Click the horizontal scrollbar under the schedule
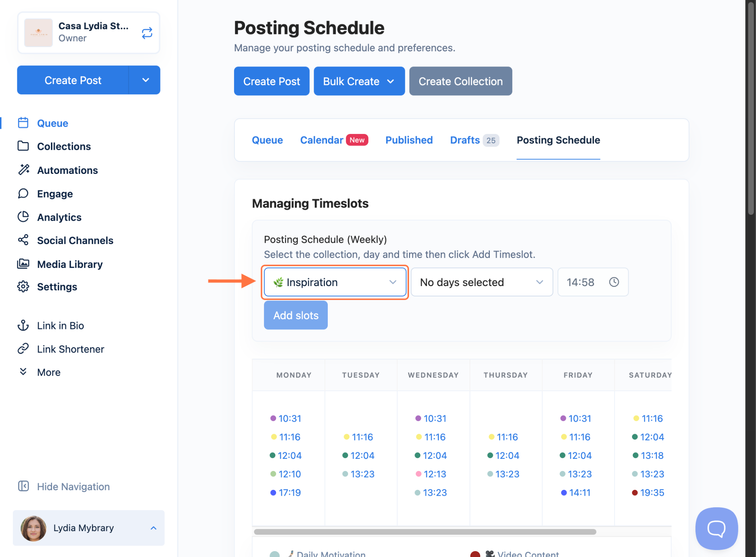Image resolution: width=756 pixels, height=557 pixels. tap(425, 532)
